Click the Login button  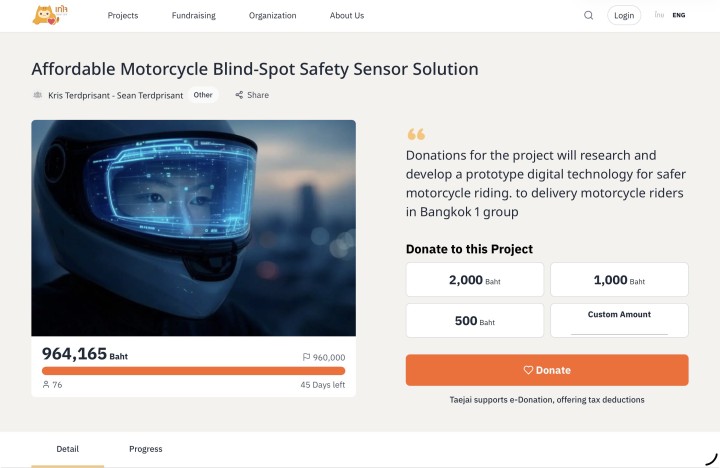[624, 15]
